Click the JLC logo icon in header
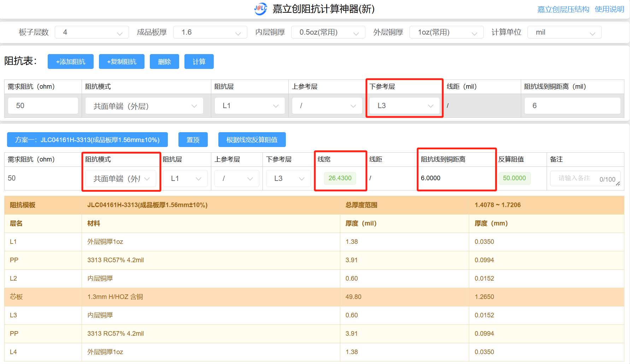The width and height of the screenshot is (630, 364). click(261, 9)
